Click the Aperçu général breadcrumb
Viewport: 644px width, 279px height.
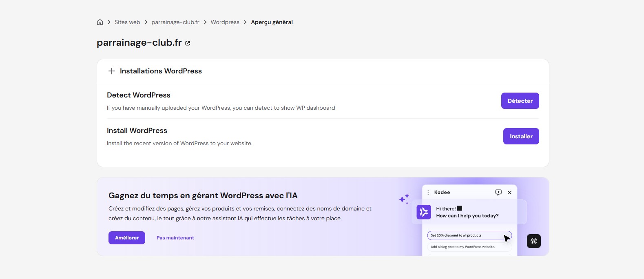(272, 22)
